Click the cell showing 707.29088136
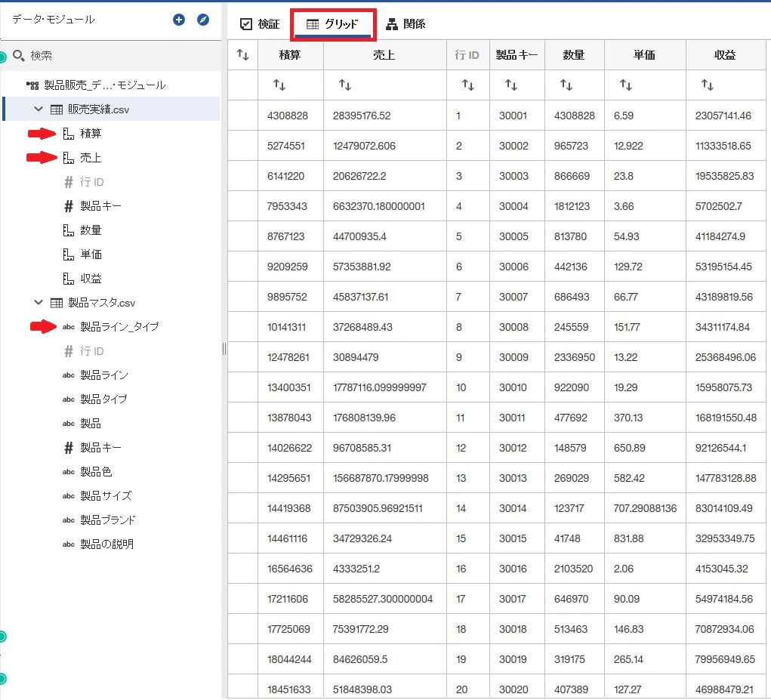This screenshot has width=771, height=700. (x=645, y=508)
